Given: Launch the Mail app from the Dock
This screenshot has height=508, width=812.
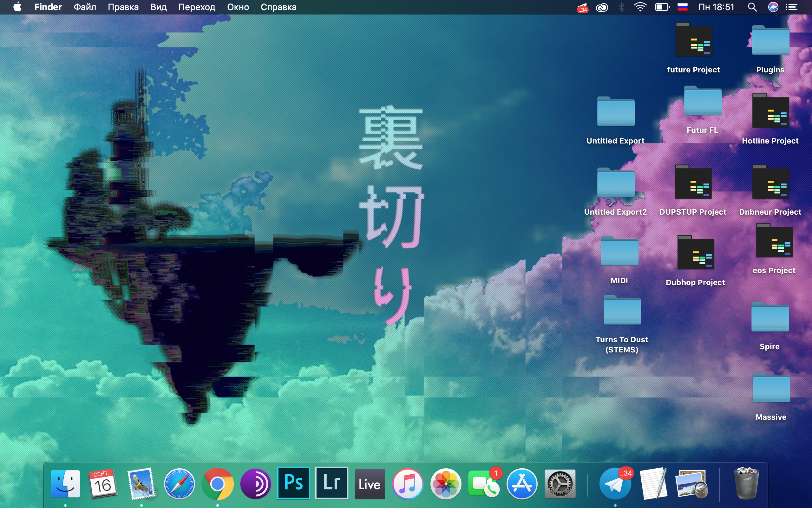Looking at the screenshot, I should tap(141, 484).
